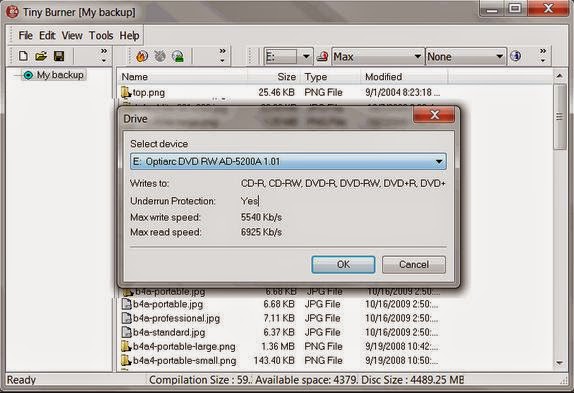This screenshot has width=574, height=393.
Task: Select top.png file row
Action: [281, 92]
